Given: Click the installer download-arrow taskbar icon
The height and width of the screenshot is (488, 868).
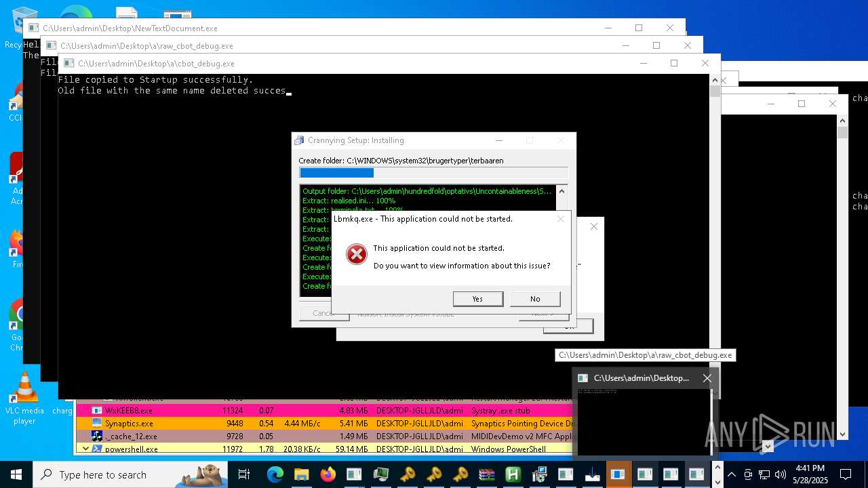Looking at the screenshot, I should pos(592,474).
